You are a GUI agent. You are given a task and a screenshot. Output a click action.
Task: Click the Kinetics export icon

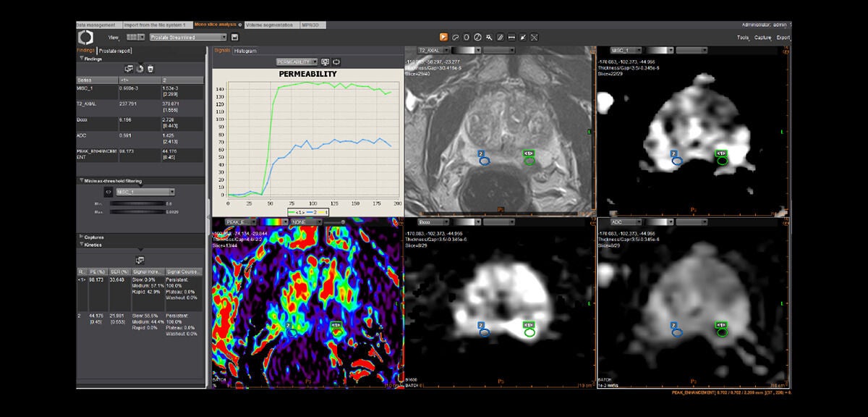[x=140, y=260]
